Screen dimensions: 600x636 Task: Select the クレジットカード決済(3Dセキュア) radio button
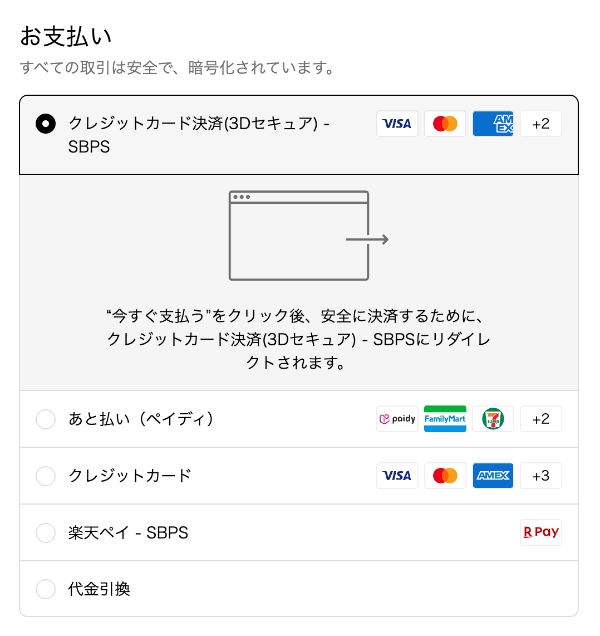click(45, 124)
